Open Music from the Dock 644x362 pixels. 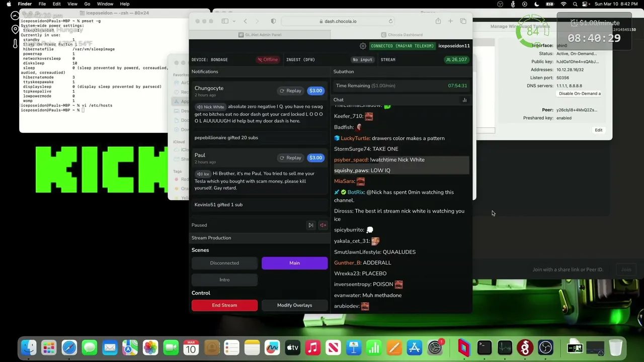(313, 347)
